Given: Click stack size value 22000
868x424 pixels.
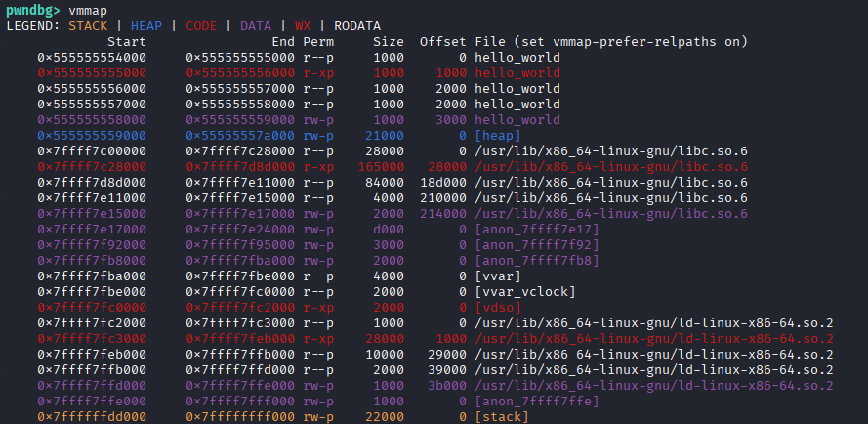Looking at the screenshot, I should click(x=385, y=416).
